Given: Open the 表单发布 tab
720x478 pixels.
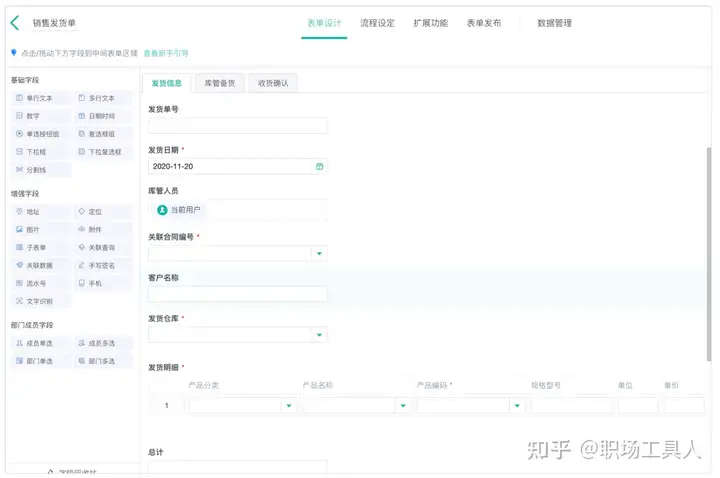Looking at the screenshot, I should click(484, 23).
